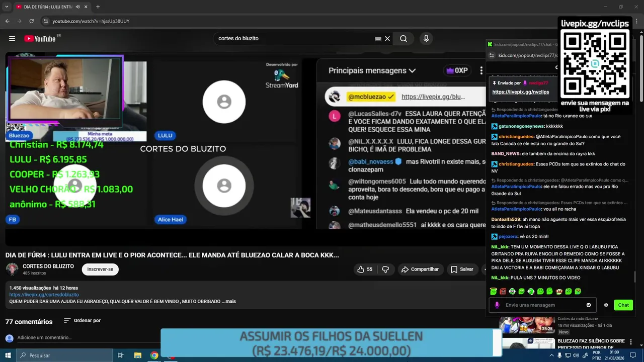Click username BAND_NEWS in Kick chat

point(505,154)
